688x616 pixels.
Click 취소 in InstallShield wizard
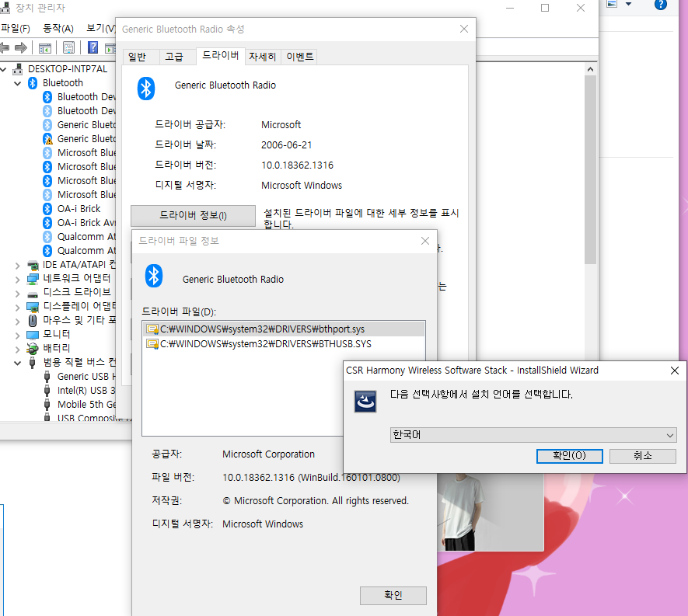click(x=643, y=456)
